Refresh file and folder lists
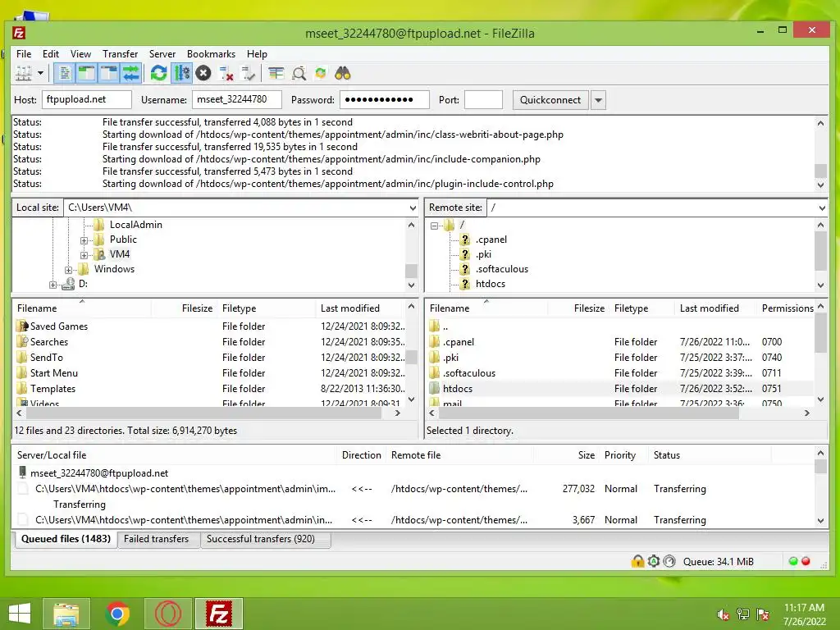This screenshot has width=840, height=630. click(158, 73)
